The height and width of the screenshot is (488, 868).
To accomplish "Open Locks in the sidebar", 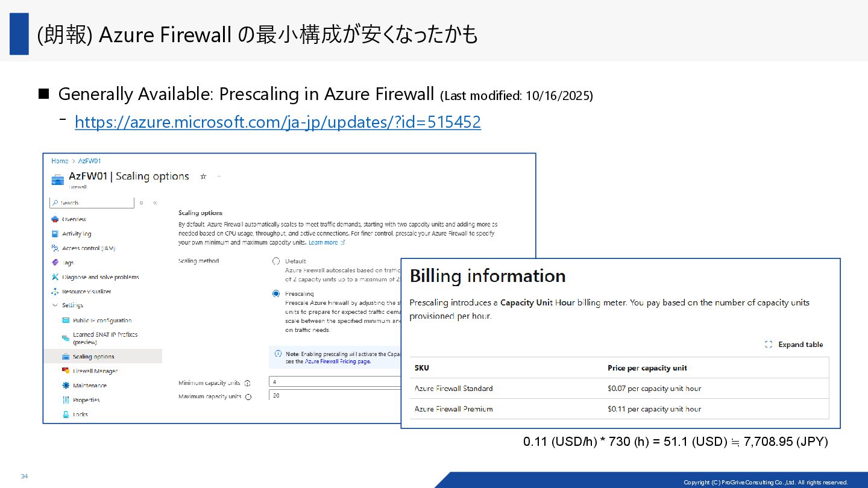I will click(x=80, y=414).
